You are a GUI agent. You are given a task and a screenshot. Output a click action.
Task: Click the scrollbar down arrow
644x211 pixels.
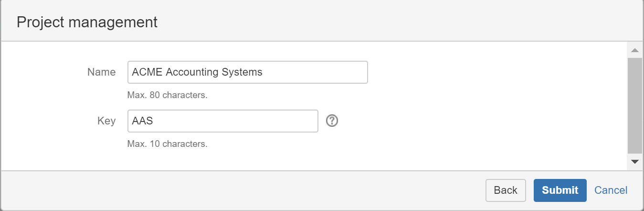(634, 161)
